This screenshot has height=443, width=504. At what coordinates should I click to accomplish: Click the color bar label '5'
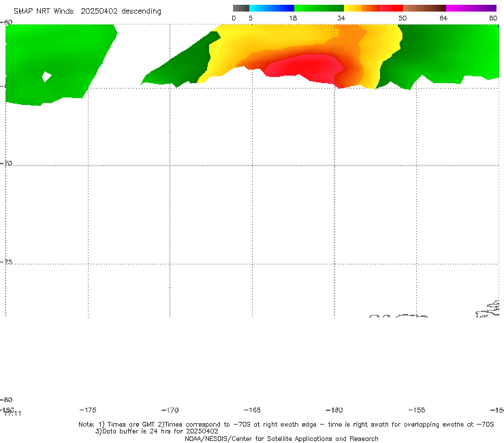point(251,18)
